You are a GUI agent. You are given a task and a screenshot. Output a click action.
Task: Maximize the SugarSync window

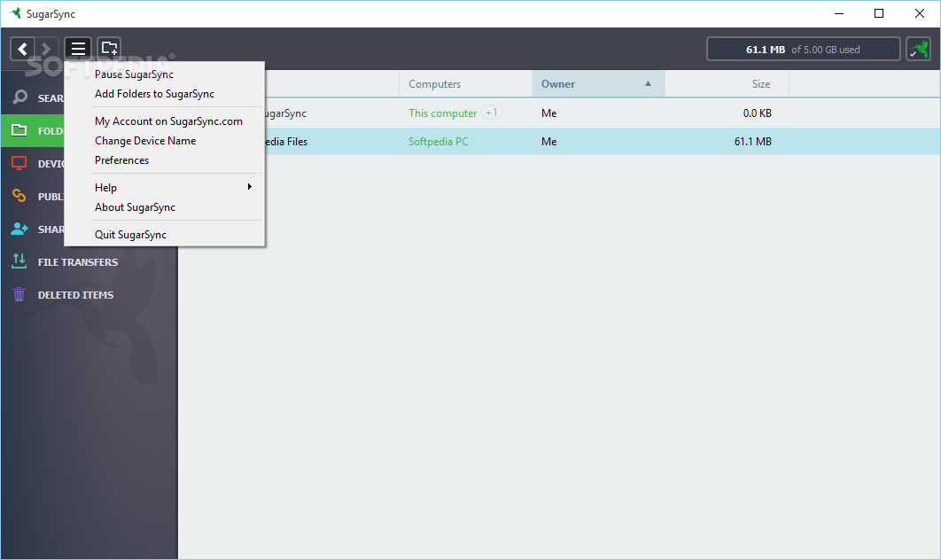[879, 13]
